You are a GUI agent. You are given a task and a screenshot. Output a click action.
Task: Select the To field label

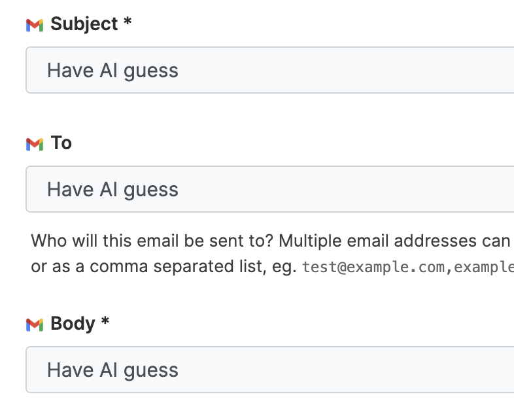pos(61,143)
